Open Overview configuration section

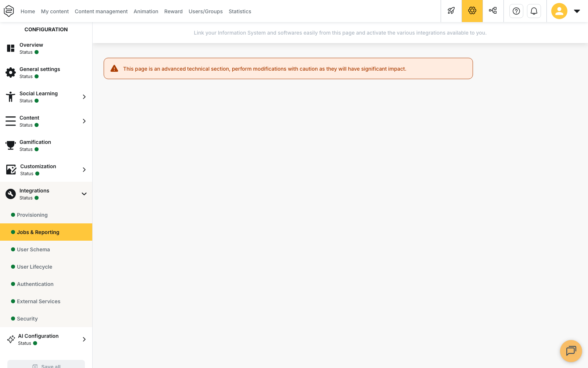46,48
